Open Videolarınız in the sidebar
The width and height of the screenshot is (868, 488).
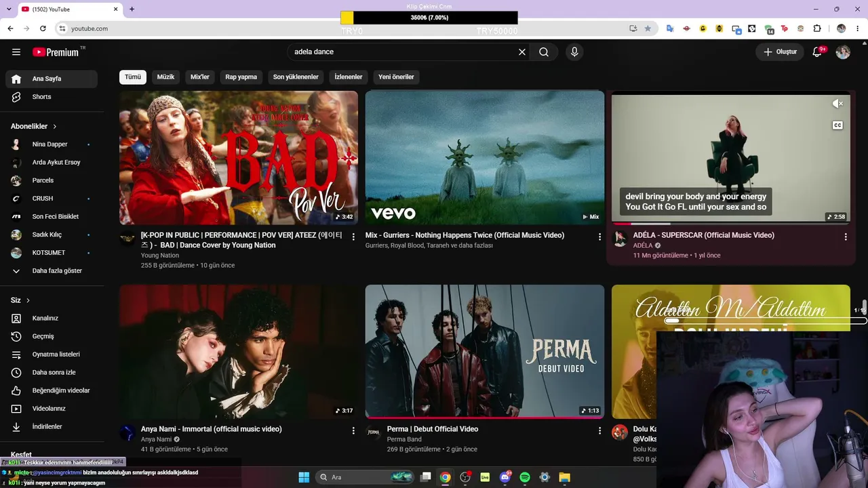click(x=52, y=409)
